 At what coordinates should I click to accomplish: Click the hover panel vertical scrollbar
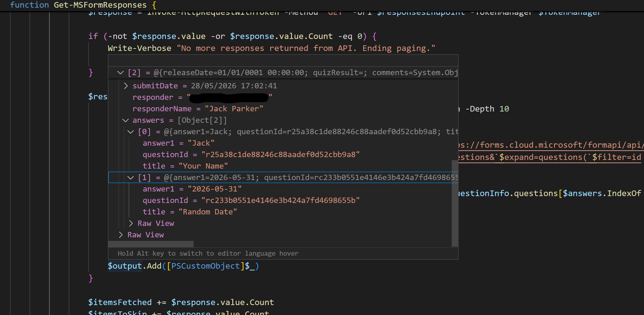pyautogui.click(x=455, y=203)
